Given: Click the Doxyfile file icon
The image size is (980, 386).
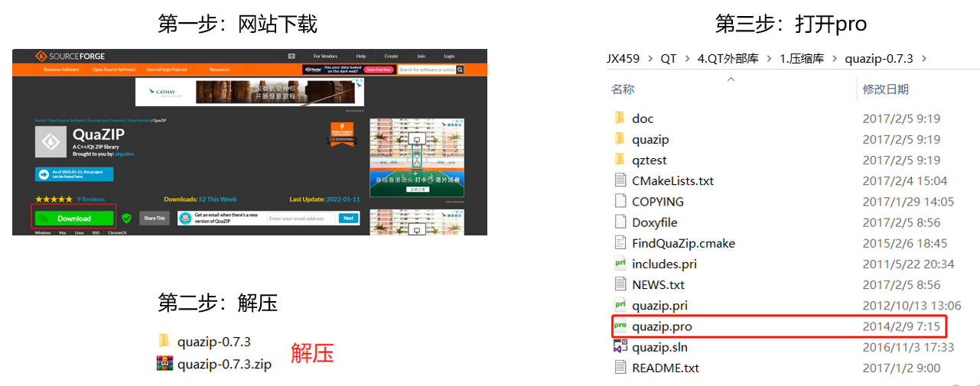Looking at the screenshot, I should click(x=620, y=222).
